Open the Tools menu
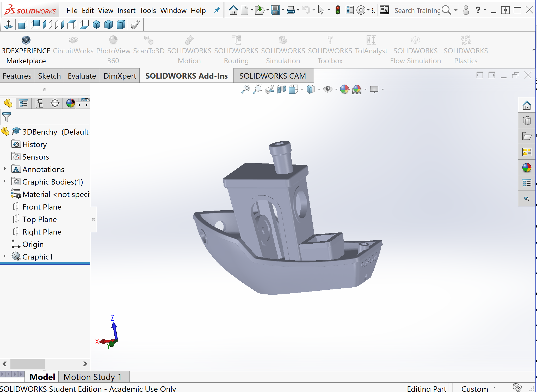This screenshot has height=392, width=537. 148,10
